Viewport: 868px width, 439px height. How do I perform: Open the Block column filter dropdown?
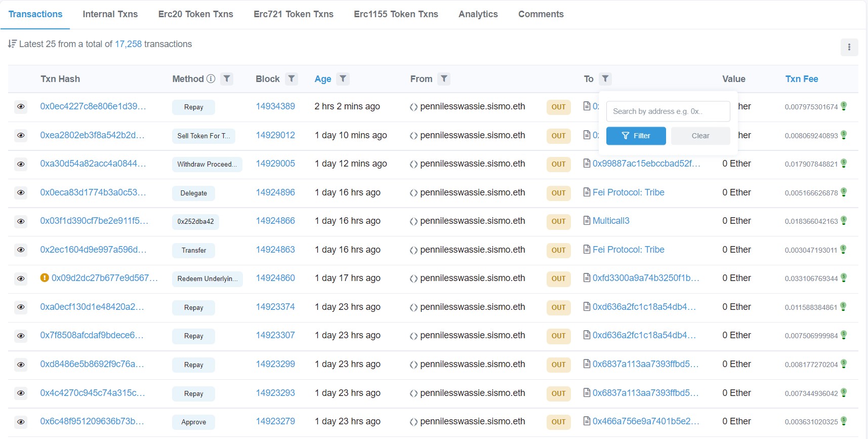pos(291,79)
